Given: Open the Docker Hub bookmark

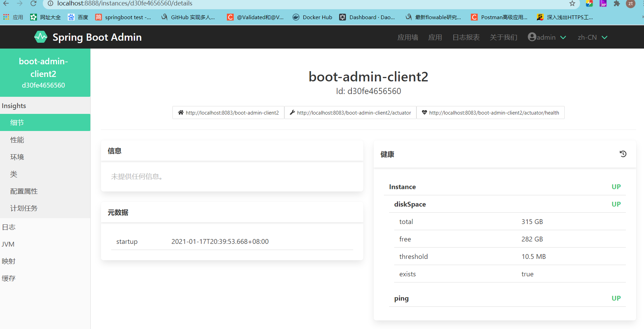Looking at the screenshot, I should coord(312,17).
